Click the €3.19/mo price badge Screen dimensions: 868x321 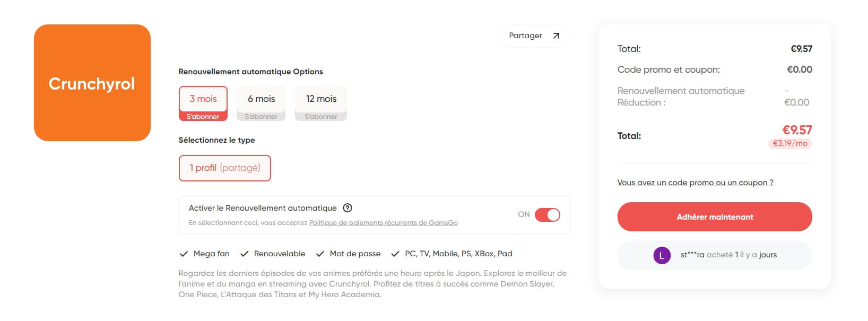coord(790,143)
